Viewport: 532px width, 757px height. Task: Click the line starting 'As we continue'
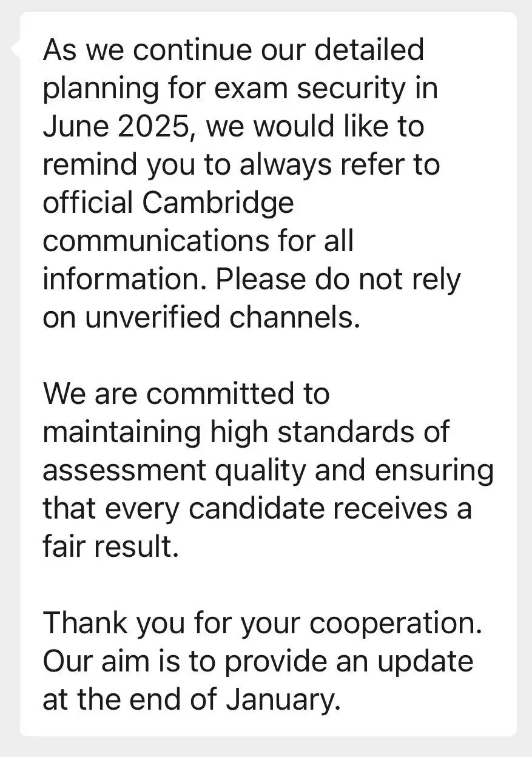point(233,50)
